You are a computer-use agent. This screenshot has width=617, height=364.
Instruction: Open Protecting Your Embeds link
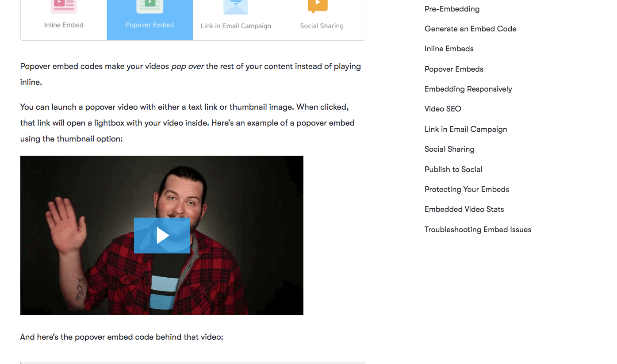(467, 189)
